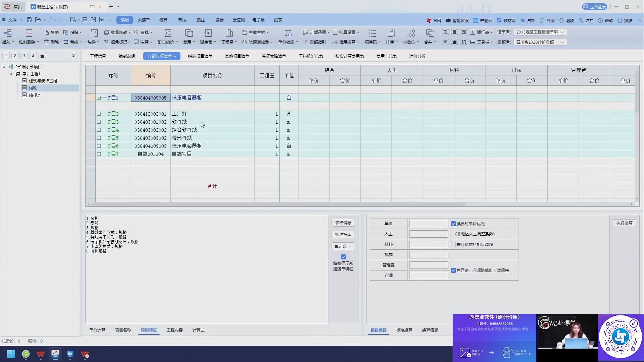Screen dimensions: 644x362
Task: Open the 批量修改 batch edit tool
Action: [x=117, y=32]
